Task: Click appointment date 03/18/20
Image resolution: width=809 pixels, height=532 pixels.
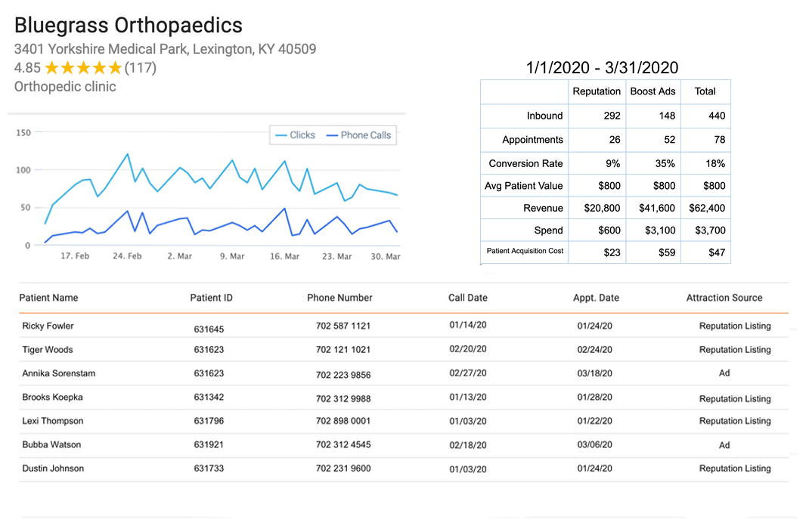Action: click(x=595, y=373)
